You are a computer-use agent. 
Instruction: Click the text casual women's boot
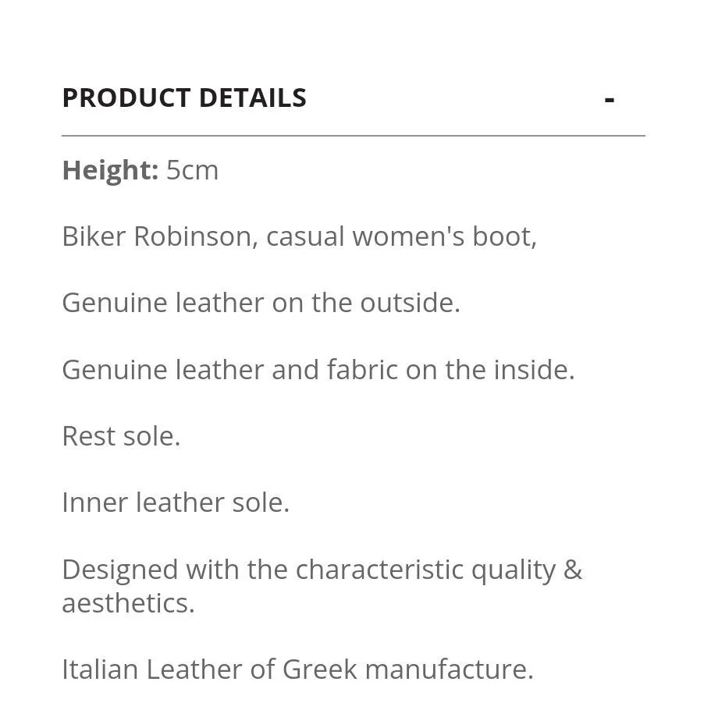pos(401,236)
